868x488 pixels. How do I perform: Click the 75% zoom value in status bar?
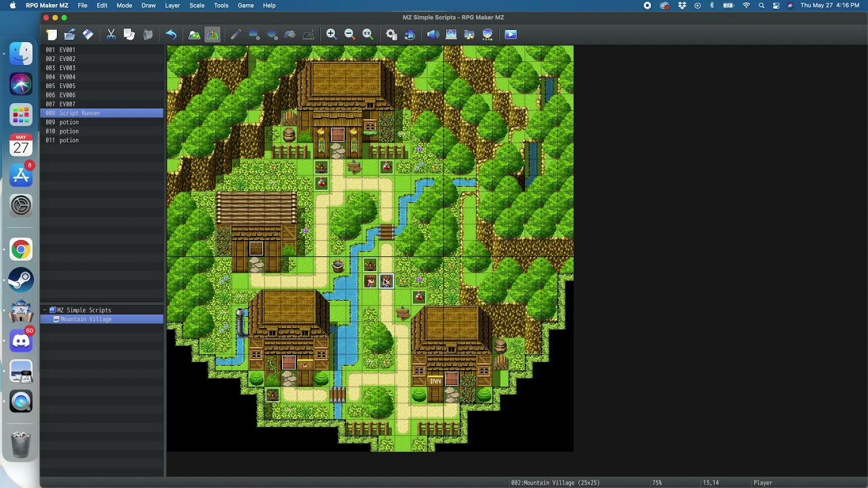pyautogui.click(x=657, y=483)
